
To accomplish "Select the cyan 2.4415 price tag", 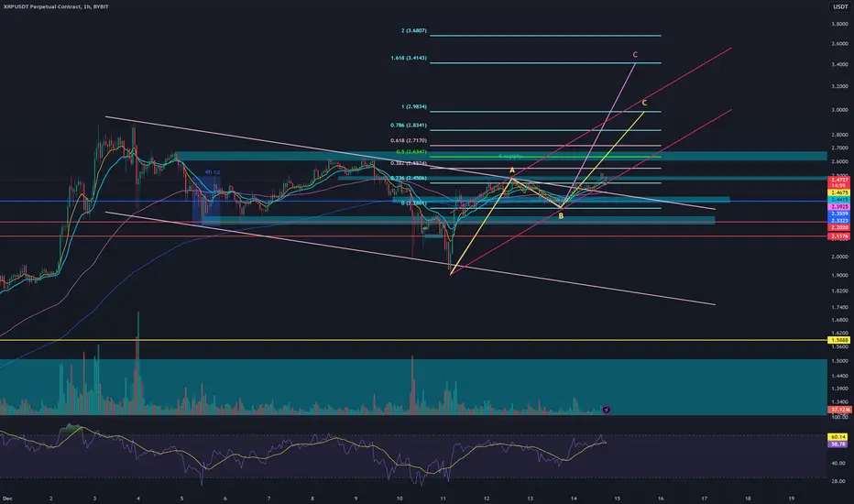I will click(x=838, y=200).
